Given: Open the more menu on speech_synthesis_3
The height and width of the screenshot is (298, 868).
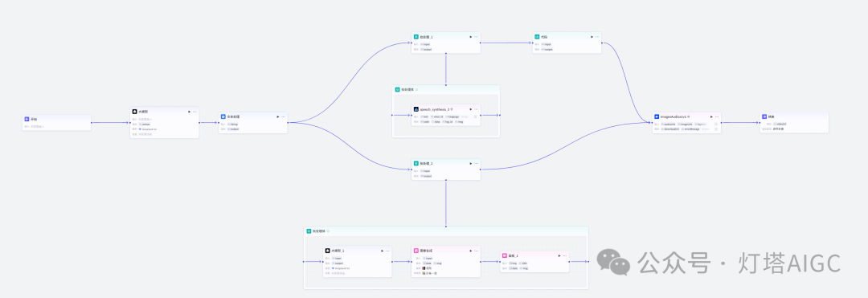Looking at the screenshot, I should [x=476, y=109].
